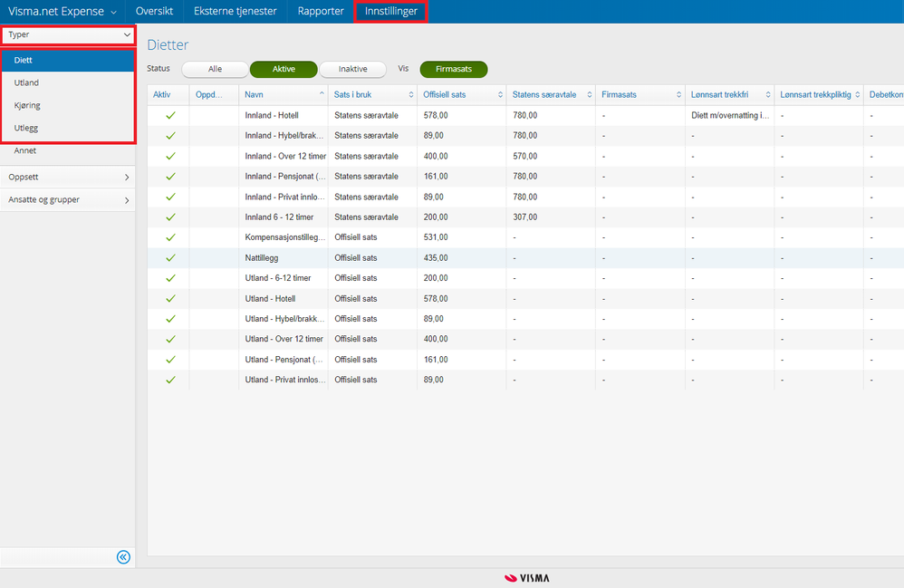This screenshot has height=588, width=904.
Task: Open the Visma.net Expense app dropdown
Action: [63, 12]
